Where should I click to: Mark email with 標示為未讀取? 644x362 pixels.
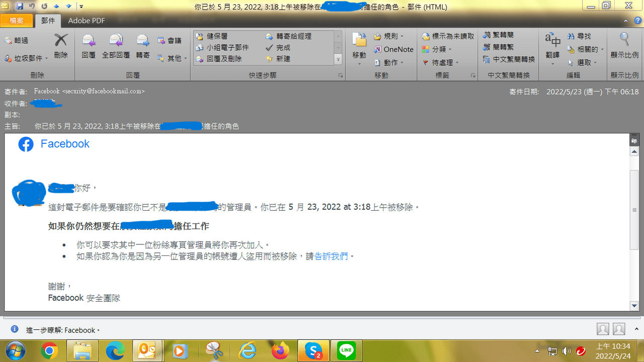coord(448,36)
